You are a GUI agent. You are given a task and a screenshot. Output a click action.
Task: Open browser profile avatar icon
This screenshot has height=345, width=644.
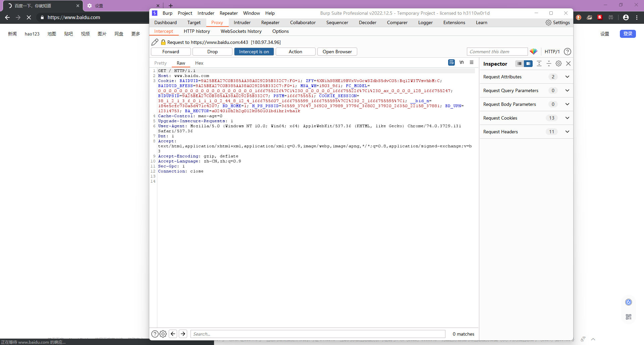tap(626, 17)
